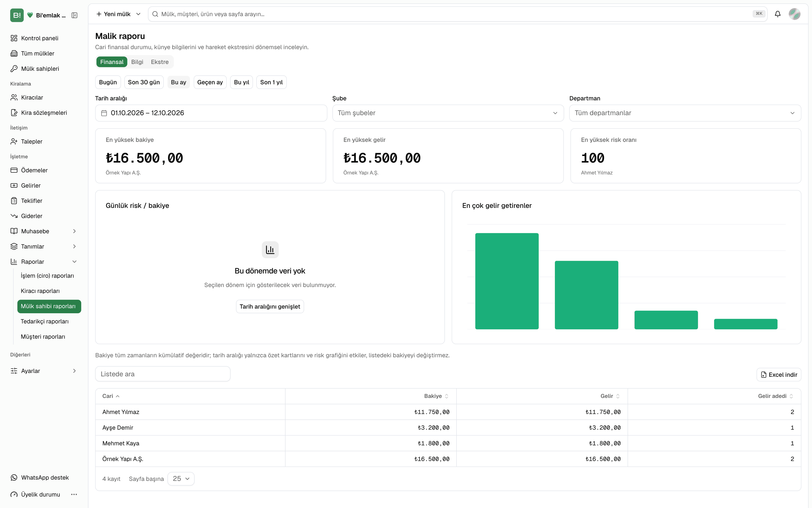Change Sayfa başına 25 dropdown
Screen dimensions: 812x508
tap(181, 478)
